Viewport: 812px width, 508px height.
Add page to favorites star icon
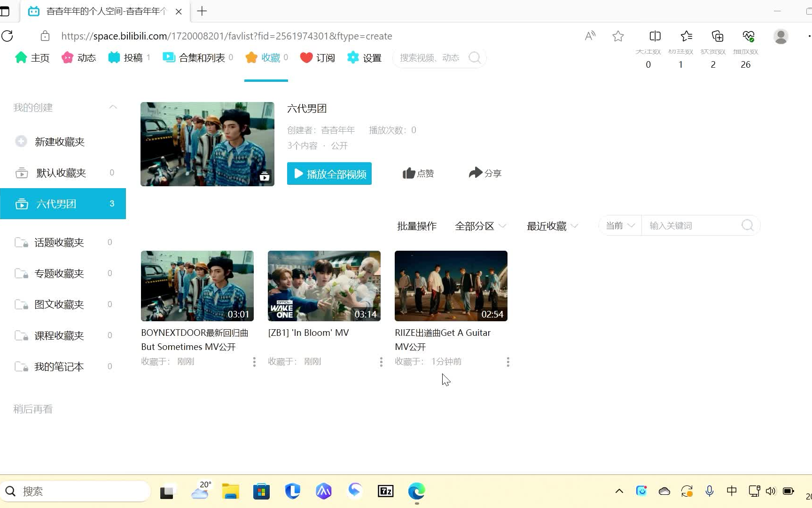618,36
